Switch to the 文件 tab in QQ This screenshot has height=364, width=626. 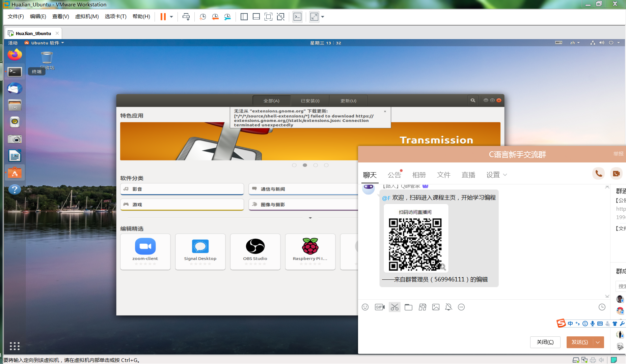(444, 175)
